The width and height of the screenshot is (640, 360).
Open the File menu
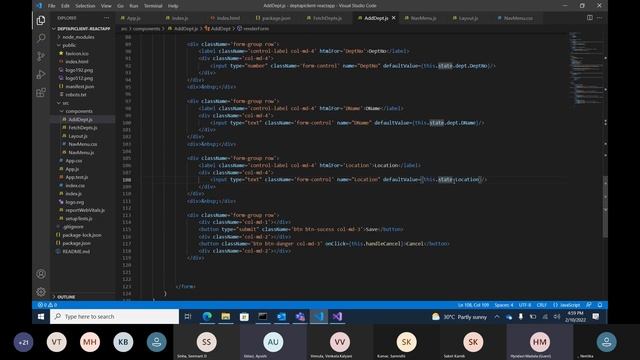point(51,6)
